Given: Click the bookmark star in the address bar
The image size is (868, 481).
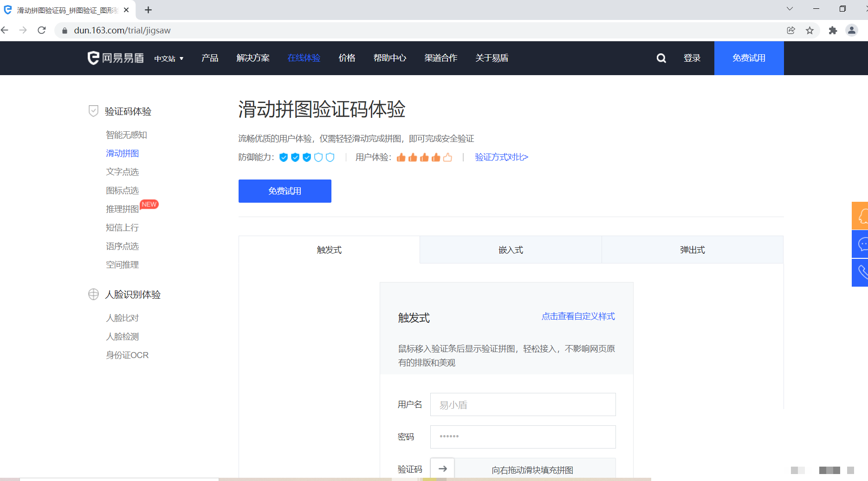Looking at the screenshot, I should pos(810,30).
